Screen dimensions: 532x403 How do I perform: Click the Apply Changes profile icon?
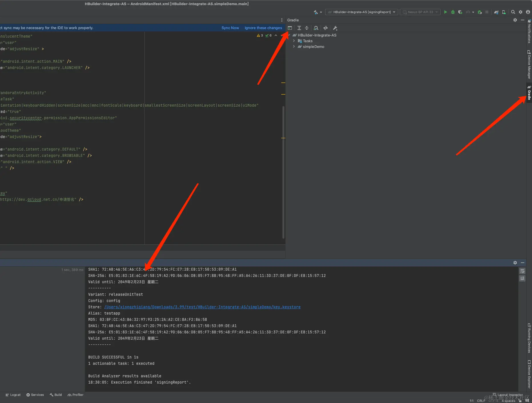468,12
